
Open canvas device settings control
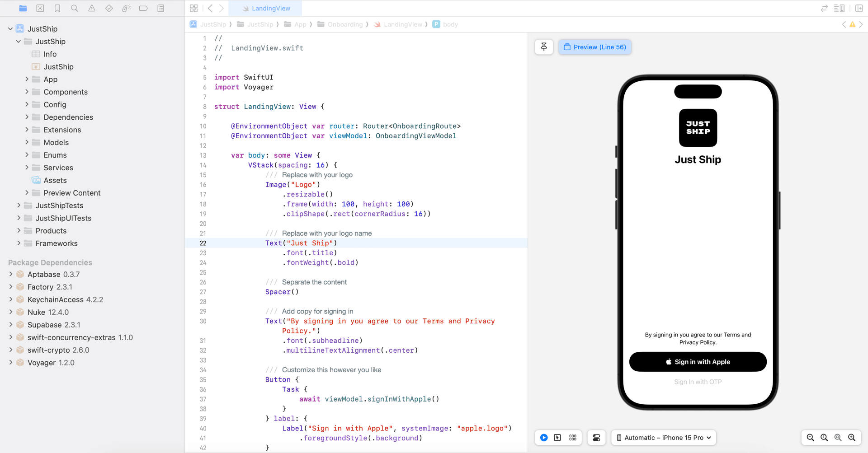pos(596,438)
